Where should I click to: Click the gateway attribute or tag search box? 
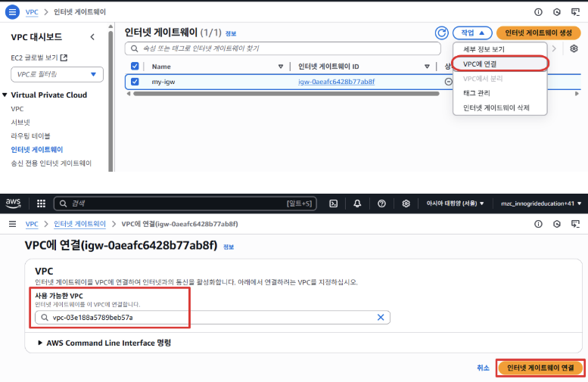point(283,48)
